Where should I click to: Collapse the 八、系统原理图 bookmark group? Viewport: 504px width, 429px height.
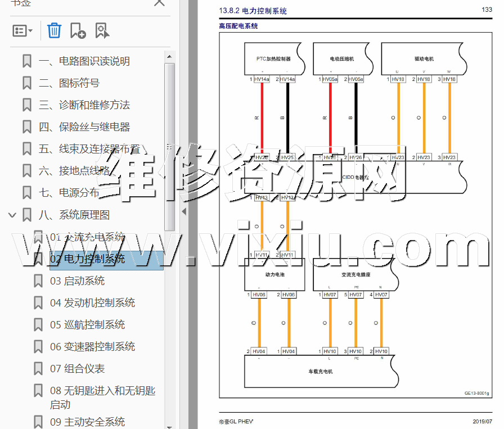click(12, 215)
